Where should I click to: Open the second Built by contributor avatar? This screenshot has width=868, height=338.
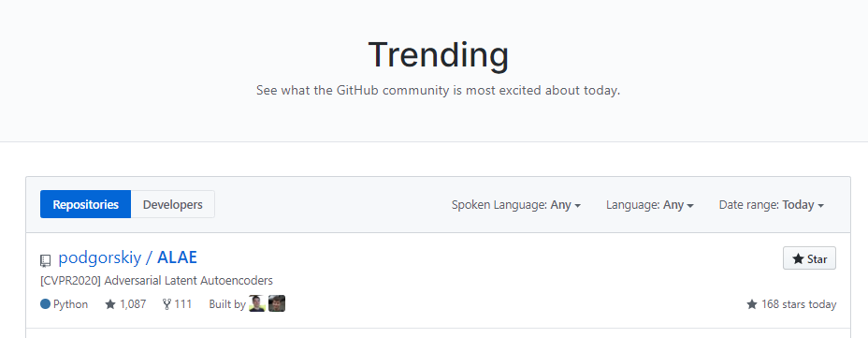[277, 303]
